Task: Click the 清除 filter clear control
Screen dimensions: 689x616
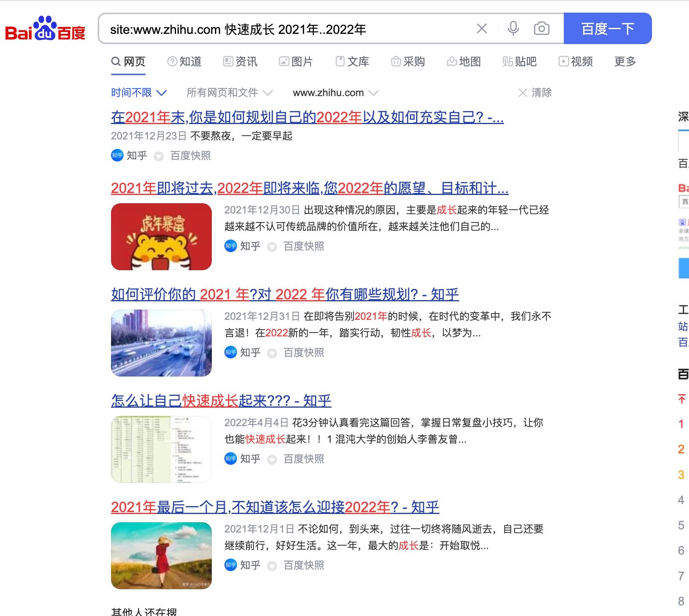Action: 536,93
